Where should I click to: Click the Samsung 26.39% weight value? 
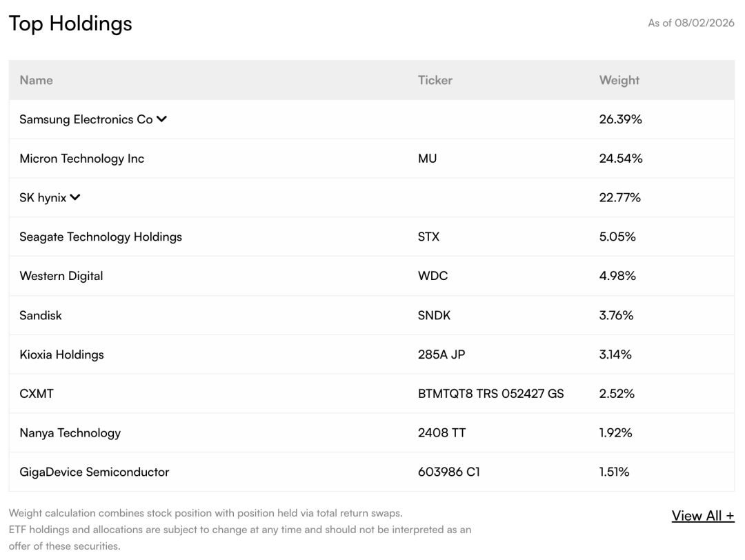pos(621,119)
